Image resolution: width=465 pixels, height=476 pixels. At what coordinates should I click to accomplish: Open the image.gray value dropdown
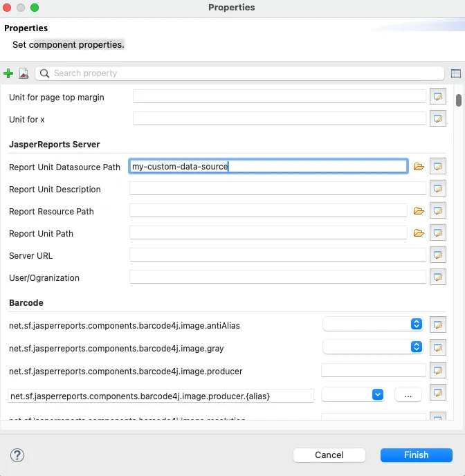tap(373, 347)
